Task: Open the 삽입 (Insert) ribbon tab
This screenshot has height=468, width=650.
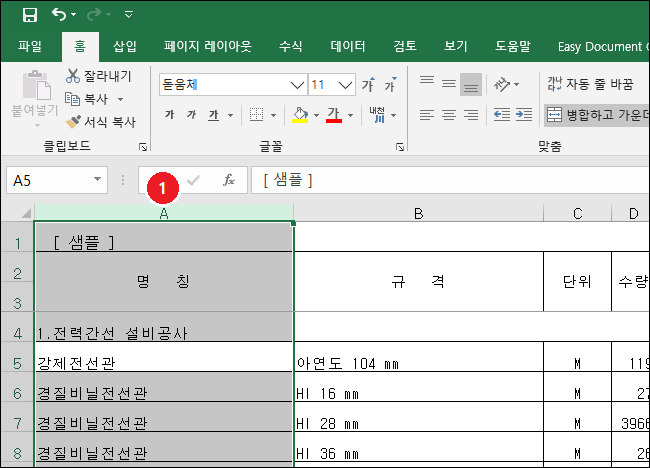Action: pyautogui.click(x=125, y=46)
